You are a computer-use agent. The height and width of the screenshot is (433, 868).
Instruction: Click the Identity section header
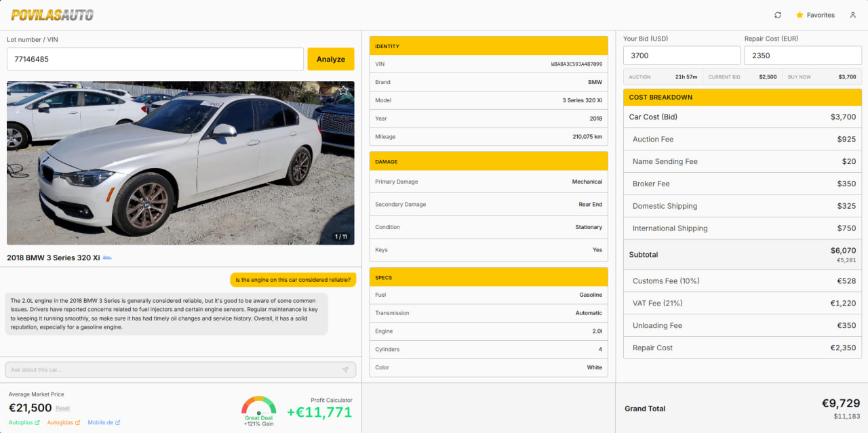pos(489,45)
